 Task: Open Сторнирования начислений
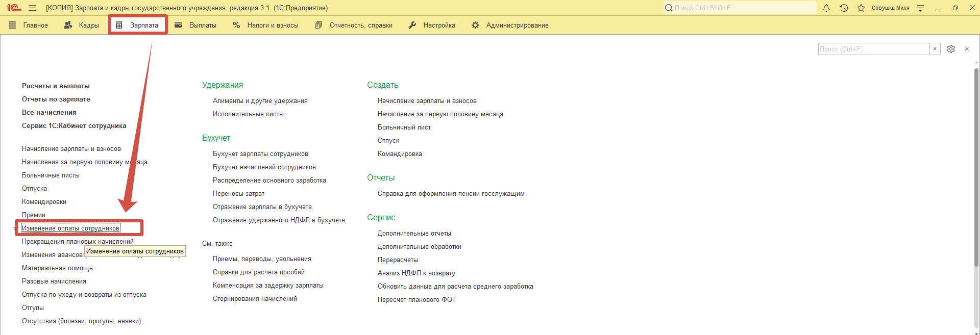tap(255, 299)
